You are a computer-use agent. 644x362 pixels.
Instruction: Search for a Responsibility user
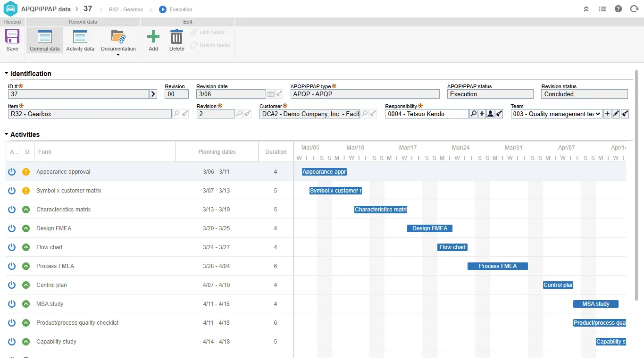[x=473, y=114]
